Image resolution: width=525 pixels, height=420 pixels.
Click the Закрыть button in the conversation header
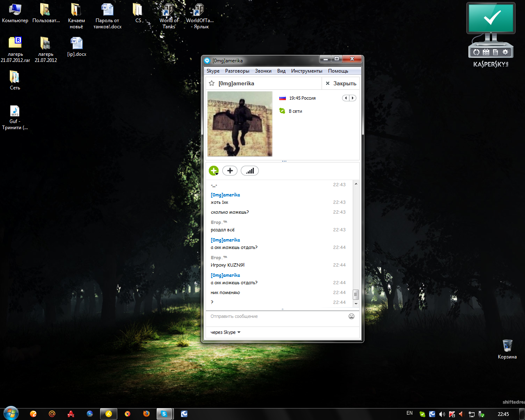pyautogui.click(x=341, y=83)
